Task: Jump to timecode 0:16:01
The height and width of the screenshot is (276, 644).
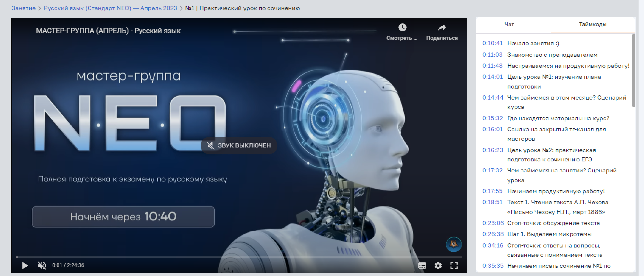Action: pyautogui.click(x=492, y=129)
